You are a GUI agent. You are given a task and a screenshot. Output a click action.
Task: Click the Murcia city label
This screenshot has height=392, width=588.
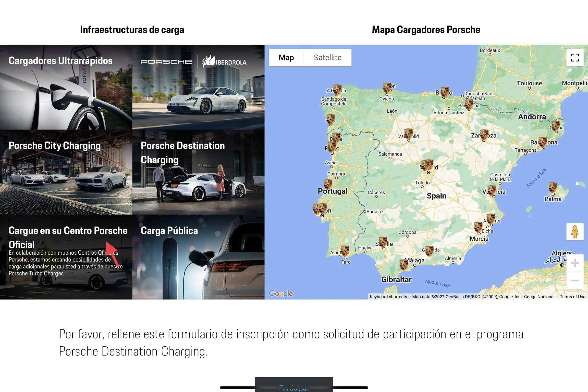point(479,239)
